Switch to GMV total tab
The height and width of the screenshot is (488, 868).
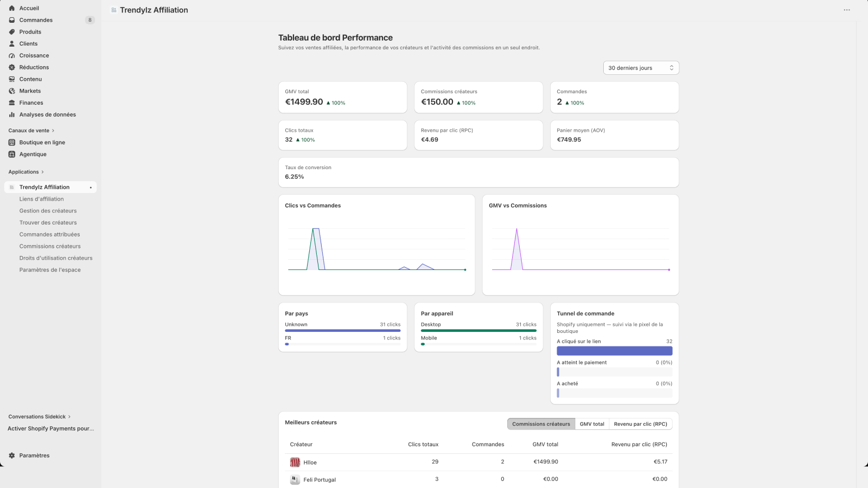tap(592, 424)
